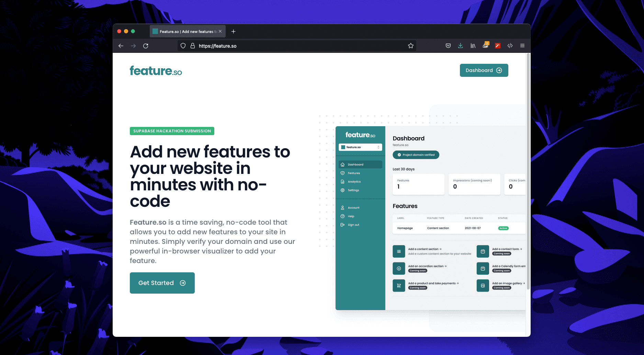Click the FEATURE TYPE column header

point(436,218)
